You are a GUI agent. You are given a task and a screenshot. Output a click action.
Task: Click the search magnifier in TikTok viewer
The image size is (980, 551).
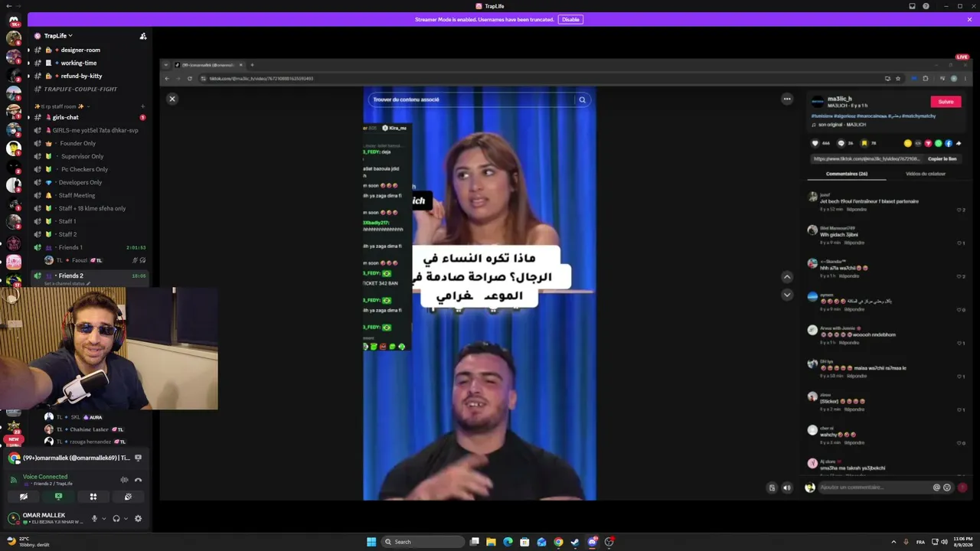[x=582, y=99]
